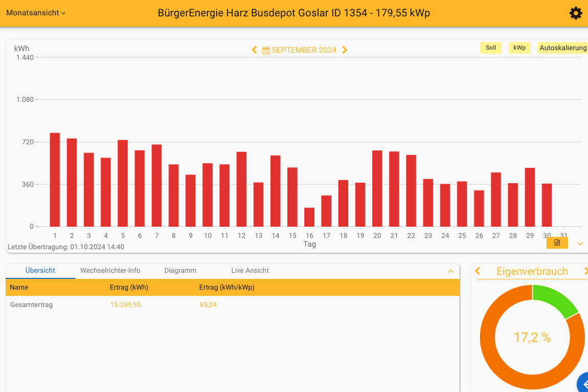Image resolution: width=588 pixels, height=392 pixels.
Task: Open settings via the gear icon
Action: pos(576,13)
